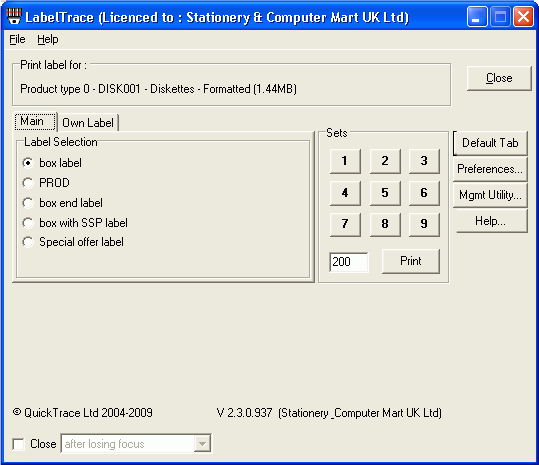This screenshot has width=539, height=465.
Task: Click the LabelTrace app icon in title bar
Action: (14, 16)
